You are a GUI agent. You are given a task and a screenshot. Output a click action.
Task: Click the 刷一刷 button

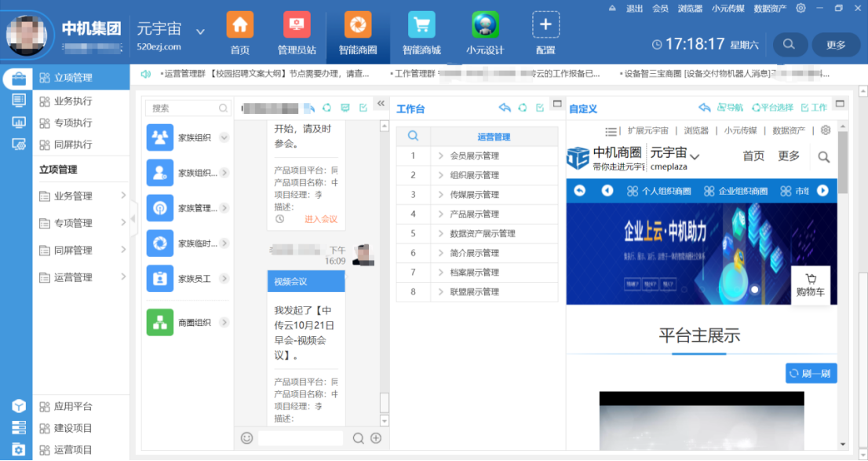[x=811, y=373]
